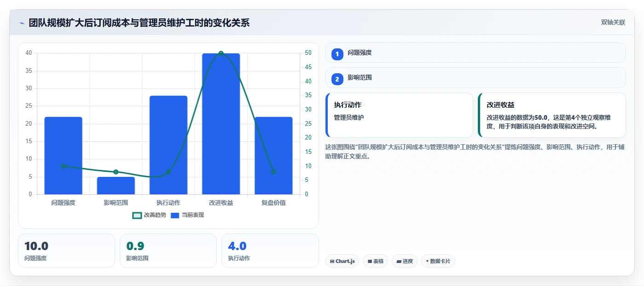Click the trend line peak at 改进收益
This screenshot has height=286, width=644.
click(x=221, y=53)
